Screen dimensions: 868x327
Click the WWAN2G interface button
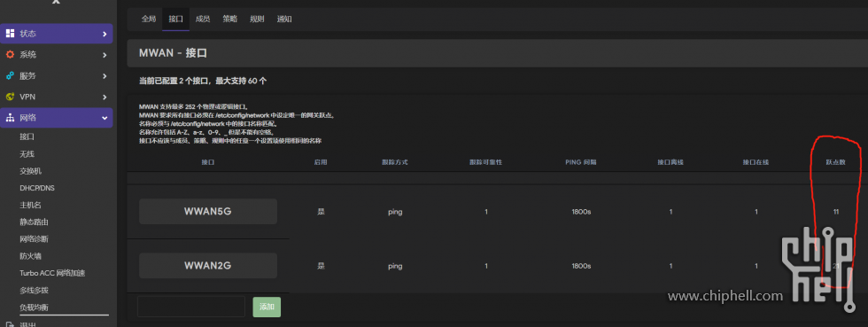pos(208,266)
